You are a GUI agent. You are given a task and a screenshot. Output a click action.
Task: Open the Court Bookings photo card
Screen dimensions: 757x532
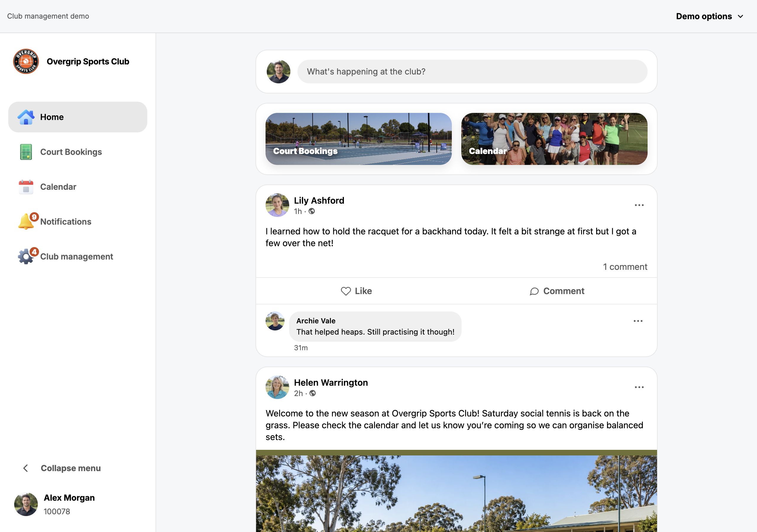(358, 139)
